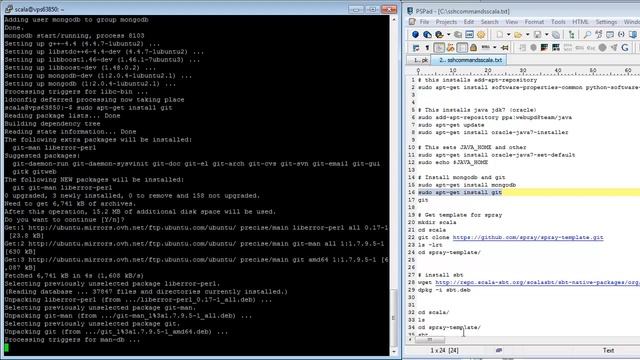Open the View menu in PSPad
This screenshot has height=360, width=640.
(x=511, y=22)
